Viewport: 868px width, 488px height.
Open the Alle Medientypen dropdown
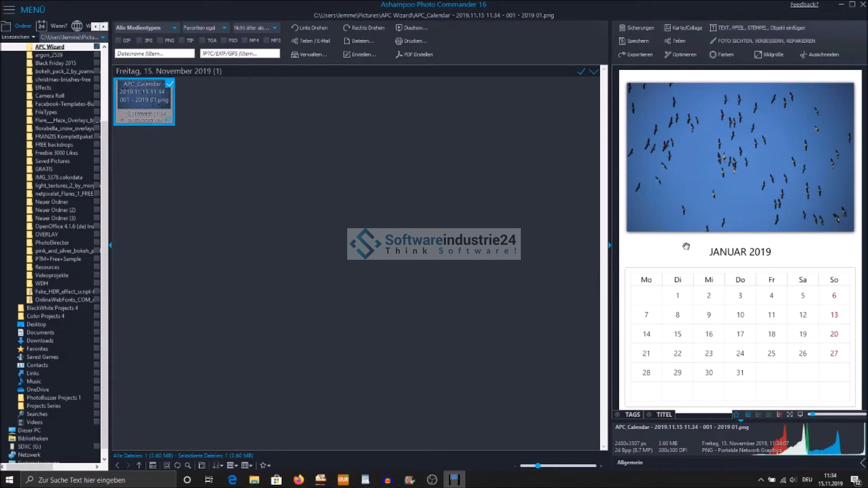[146, 28]
